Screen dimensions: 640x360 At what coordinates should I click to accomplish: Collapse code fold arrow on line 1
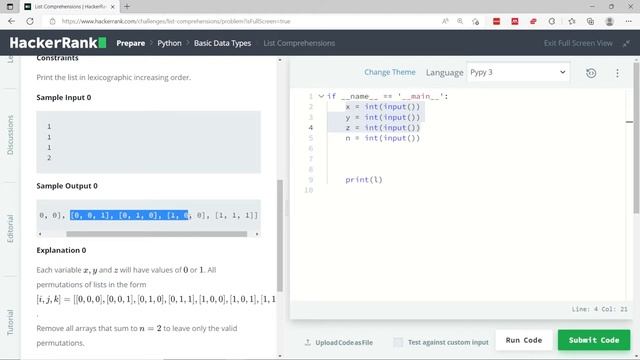321,96
